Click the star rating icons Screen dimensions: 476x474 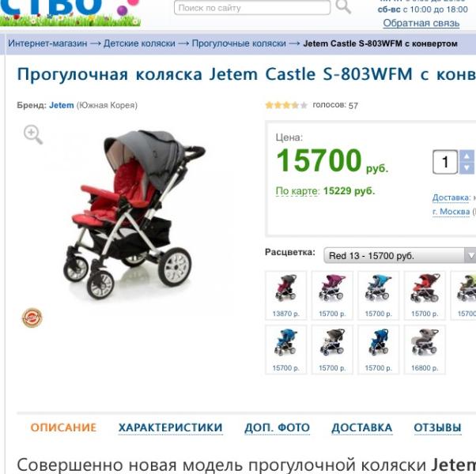click(286, 105)
